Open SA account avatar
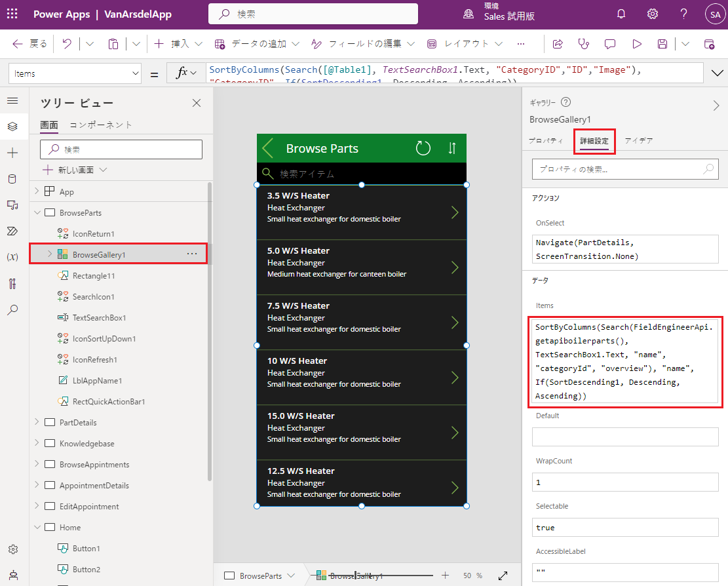Viewport: 728px width, 586px height. (x=715, y=14)
